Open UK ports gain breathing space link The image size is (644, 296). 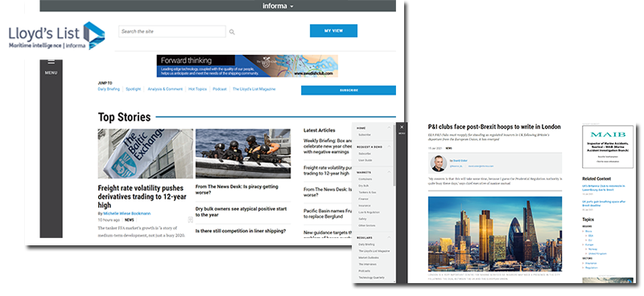(x=603, y=203)
